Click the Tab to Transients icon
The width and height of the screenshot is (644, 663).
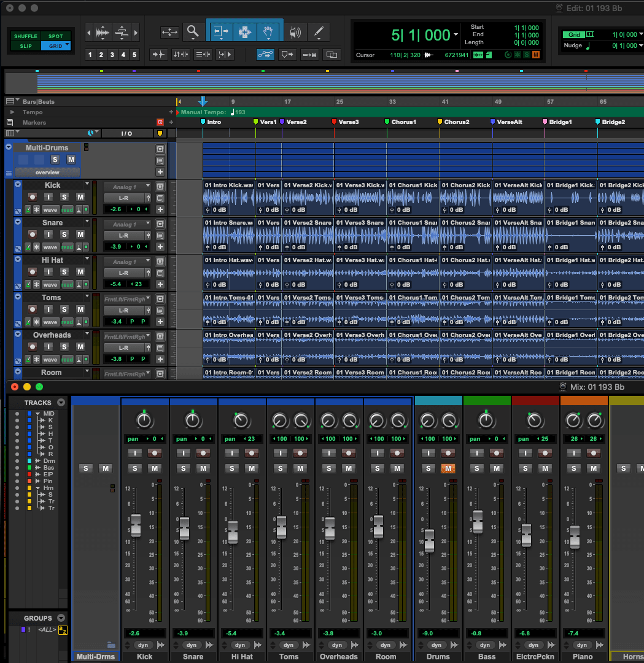tap(158, 55)
